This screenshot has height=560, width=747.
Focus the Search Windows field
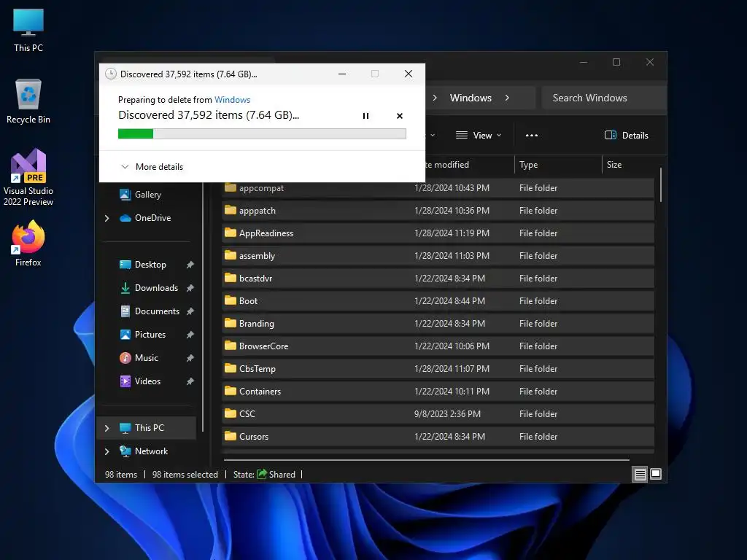pyautogui.click(x=604, y=98)
